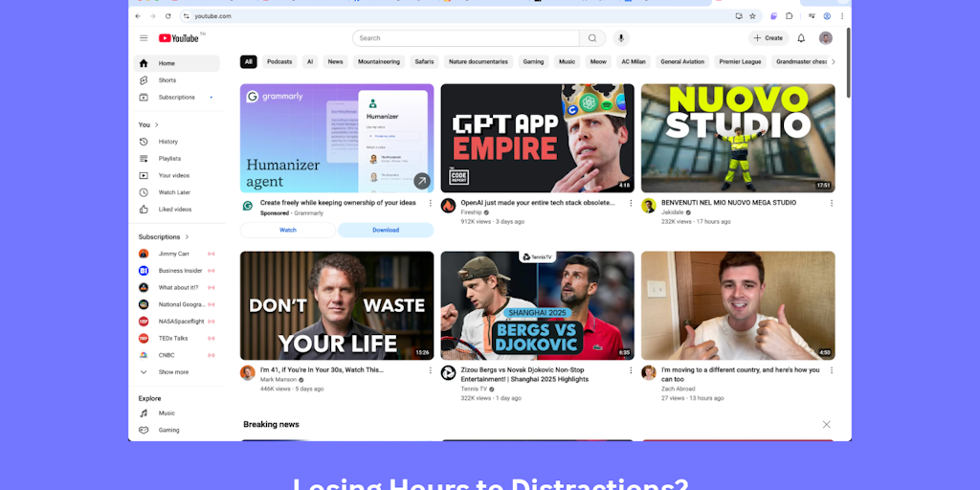
Task: Select the Music filter chip
Action: pyautogui.click(x=567, y=62)
